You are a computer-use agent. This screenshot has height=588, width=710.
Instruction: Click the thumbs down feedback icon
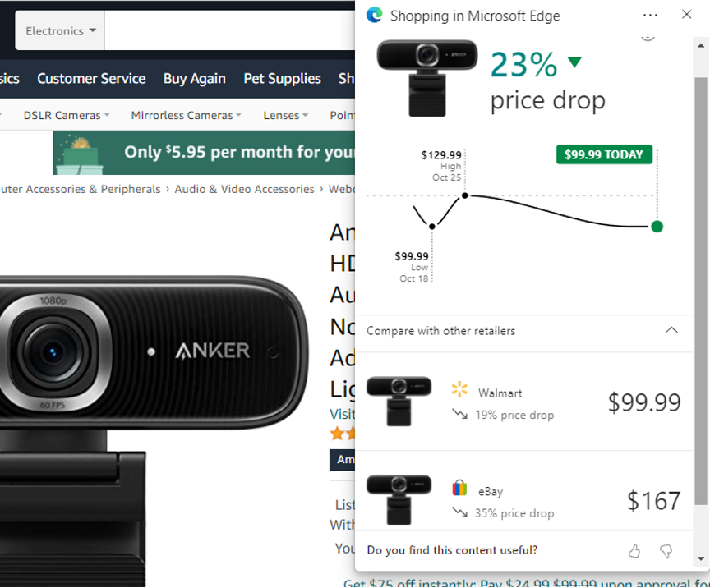tap(666, 551)
